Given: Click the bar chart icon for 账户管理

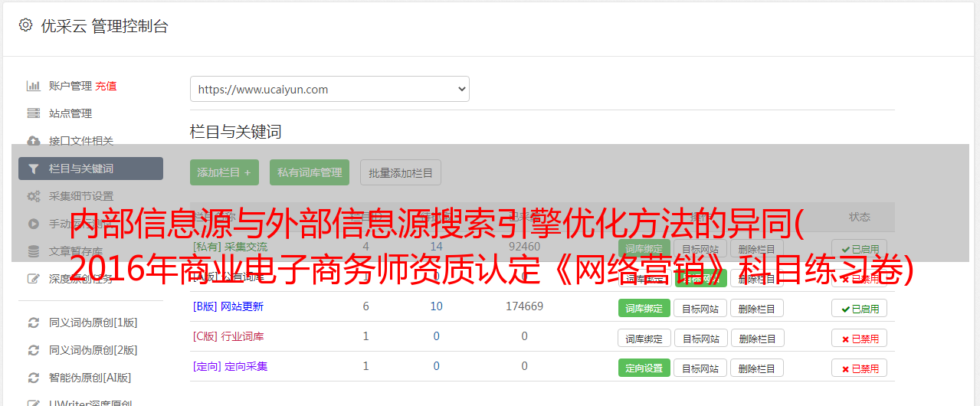Looking at the screenshot, I should point(34,86).
